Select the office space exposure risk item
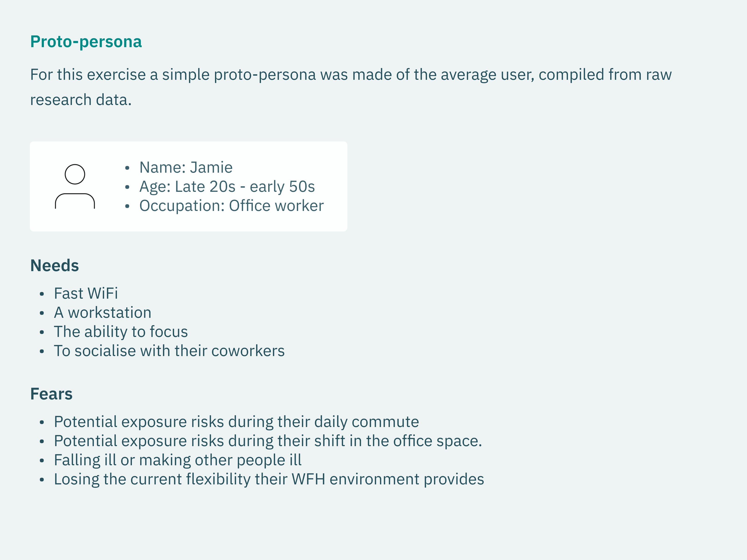 tap(268, 441)
